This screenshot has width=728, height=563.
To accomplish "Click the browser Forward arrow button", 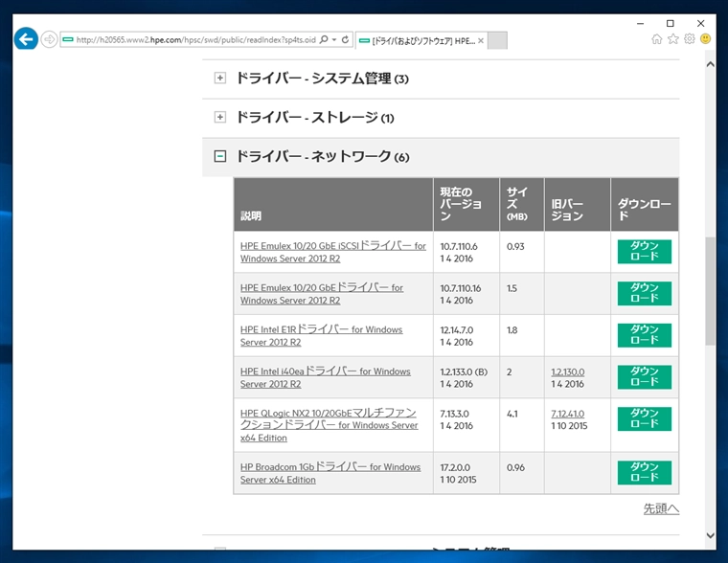I will (49, 39).
